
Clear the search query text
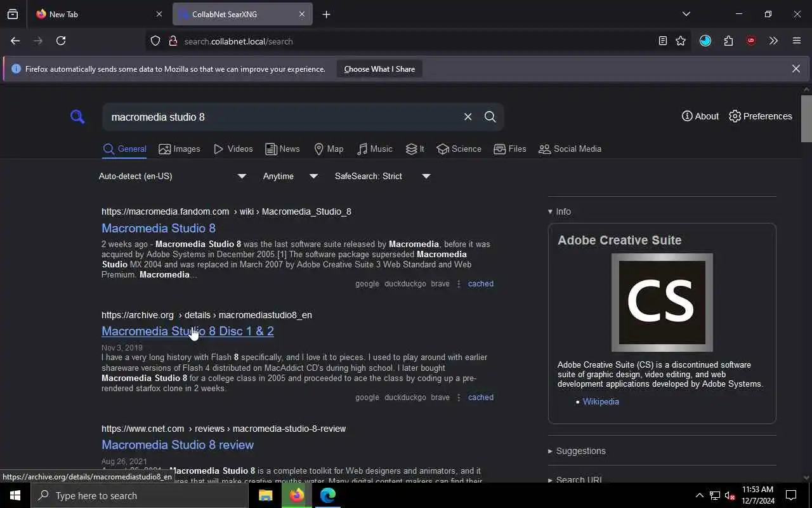click(468, 117)
